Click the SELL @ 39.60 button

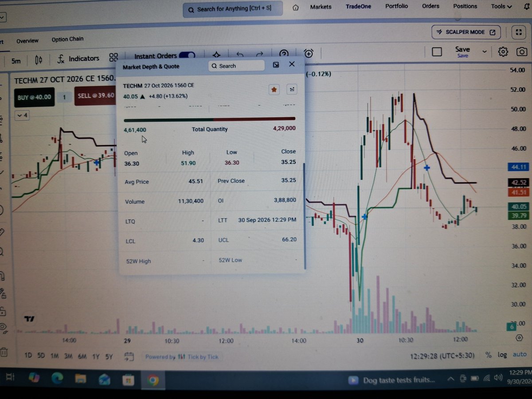point(96,96)
